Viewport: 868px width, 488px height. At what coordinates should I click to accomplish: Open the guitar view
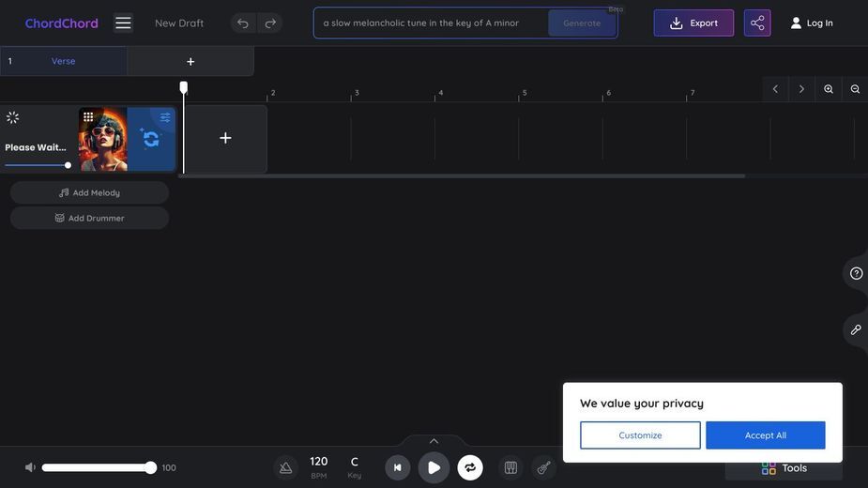(x=543, y=468)
